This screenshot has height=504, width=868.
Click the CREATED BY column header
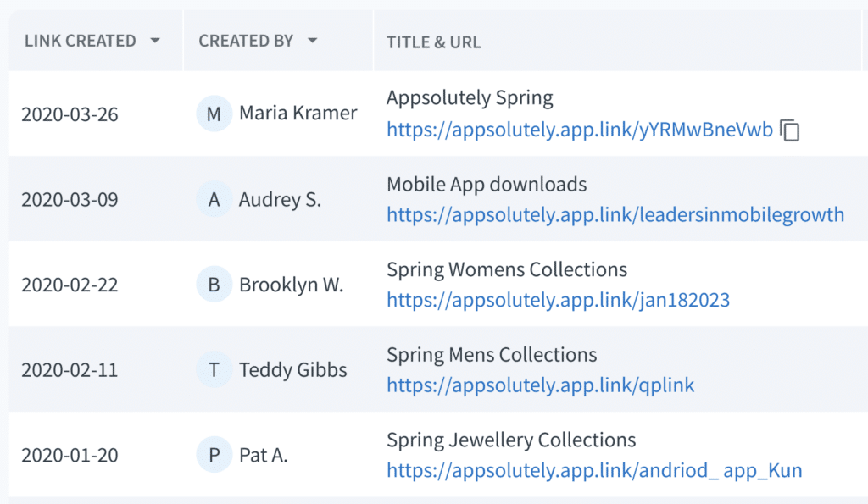pos(246,40)
